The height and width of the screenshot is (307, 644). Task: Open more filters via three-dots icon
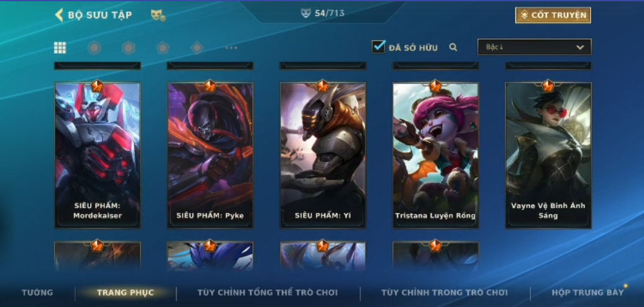[231, 48]
